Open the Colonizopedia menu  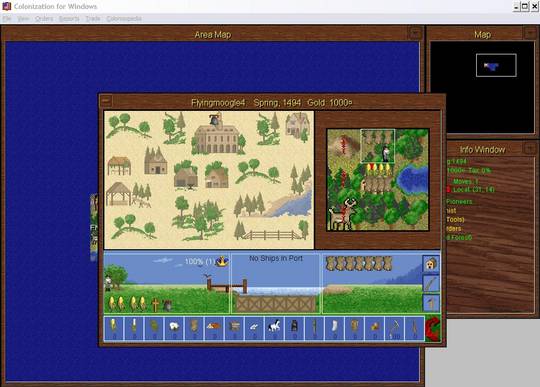point(124,19)
